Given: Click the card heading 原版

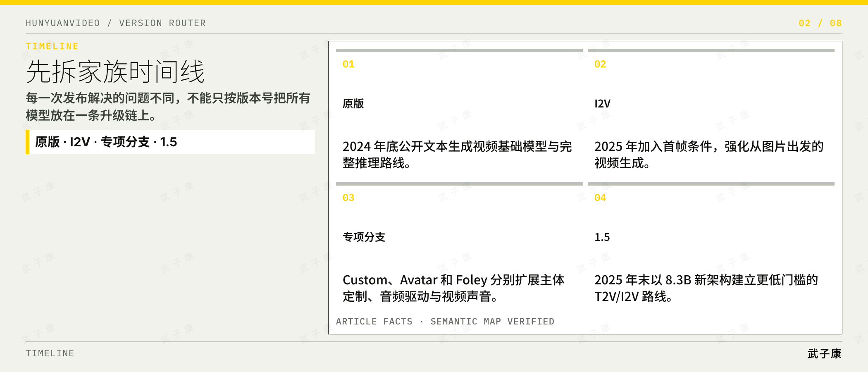Looking at the screenshot, I should pos(353,103).
